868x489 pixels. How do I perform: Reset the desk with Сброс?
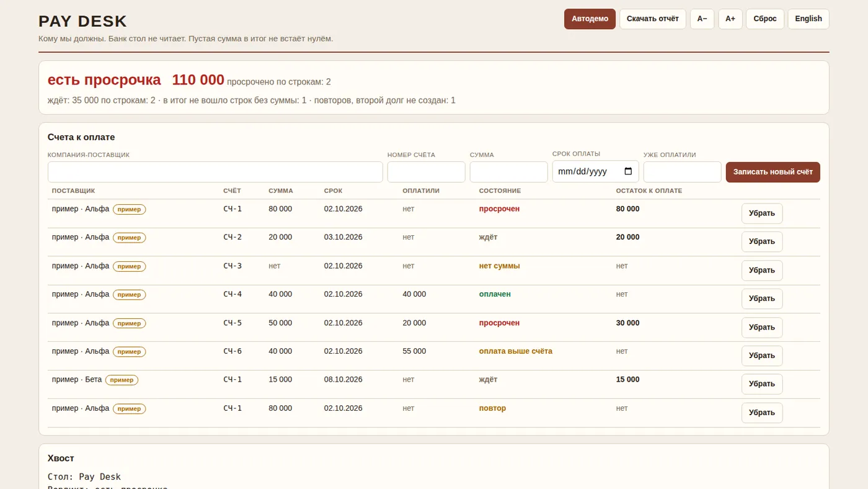(765, 19)
